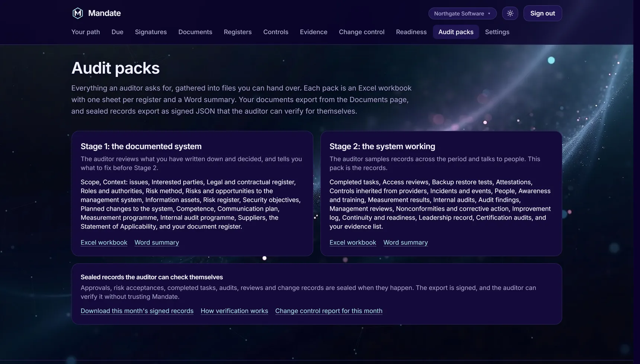
Task: Download the Stage 1 Word summary
Action: pos(157,242)
